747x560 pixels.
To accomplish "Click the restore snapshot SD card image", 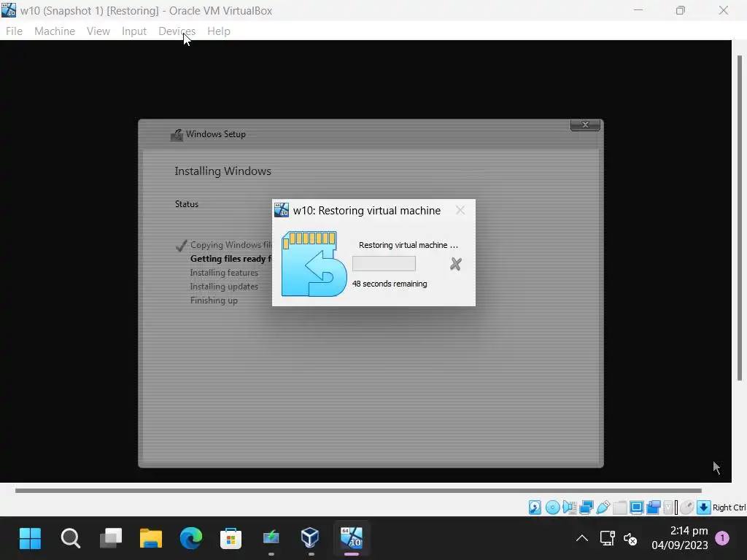I will [314, 264].
